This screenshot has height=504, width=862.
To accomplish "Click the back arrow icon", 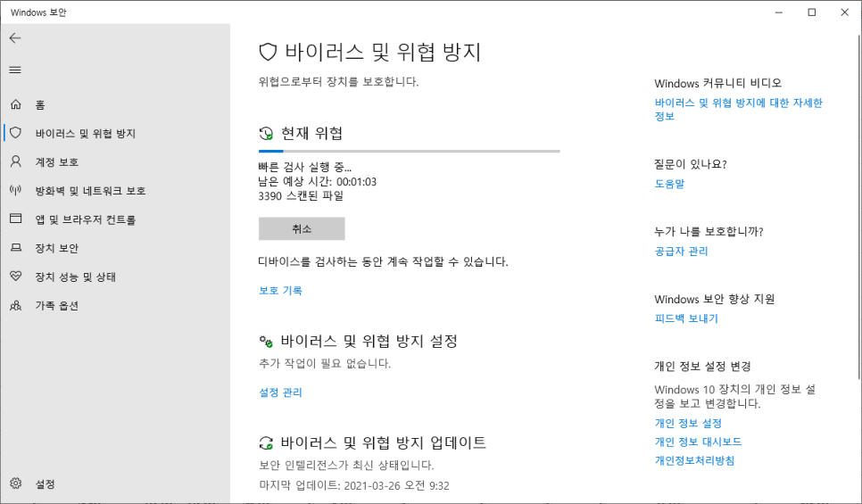I will click(15, 38).
